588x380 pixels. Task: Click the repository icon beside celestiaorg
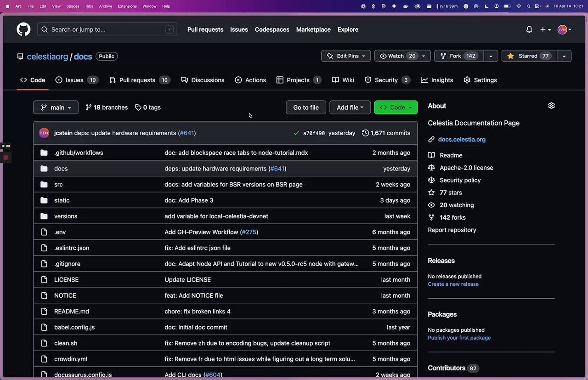coord(20,57)
